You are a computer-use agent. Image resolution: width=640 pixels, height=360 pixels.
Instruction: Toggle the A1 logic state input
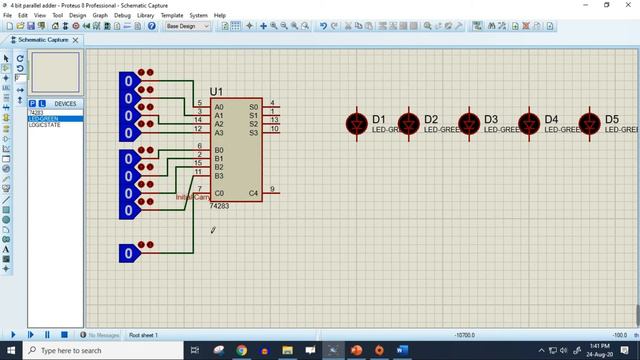[130, 98]
